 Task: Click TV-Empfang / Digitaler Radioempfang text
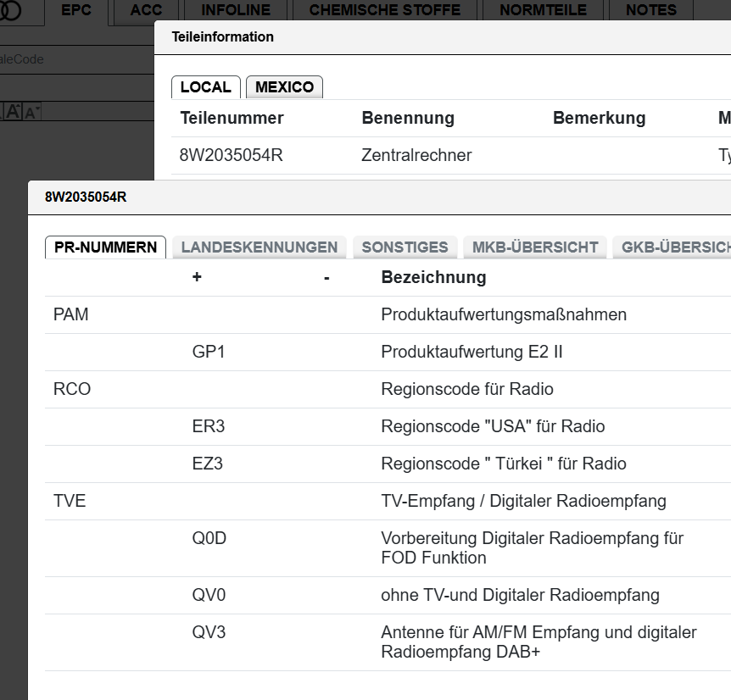[x=523, y=501]
